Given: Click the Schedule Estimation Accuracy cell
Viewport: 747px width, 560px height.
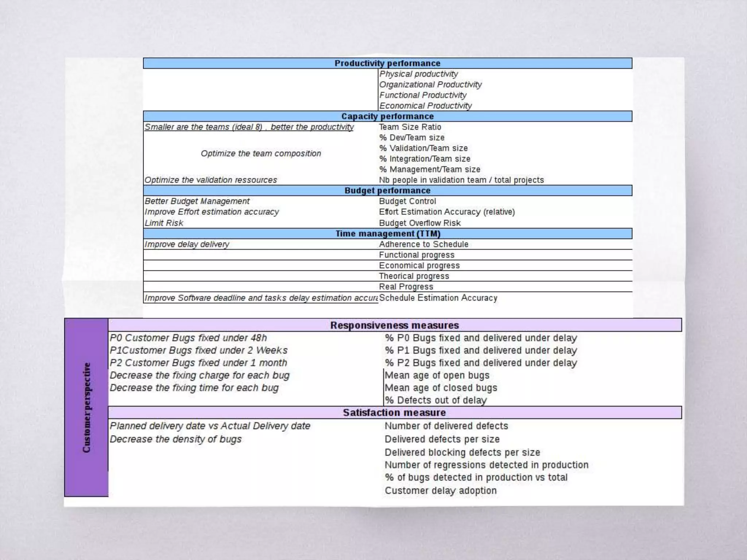Looking at the screenshot, I should [x=438, y=298].
